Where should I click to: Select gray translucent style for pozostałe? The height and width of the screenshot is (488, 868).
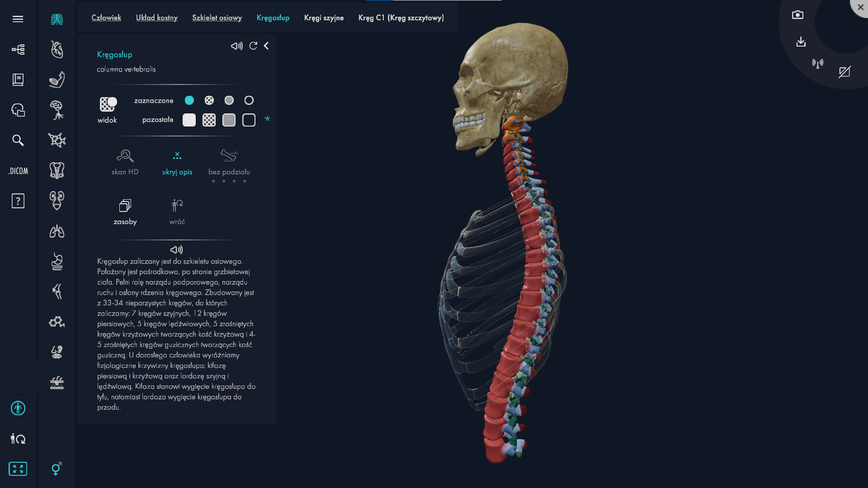(x=229, y=120)
